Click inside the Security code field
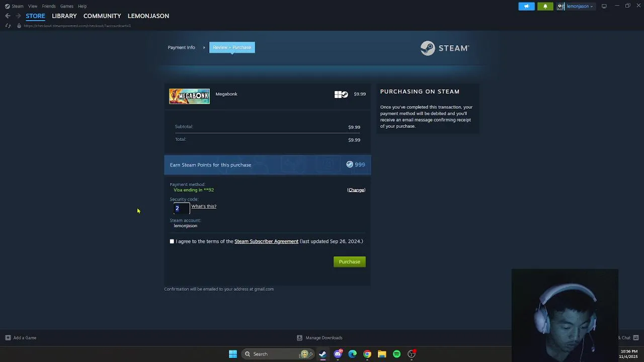 182,208
